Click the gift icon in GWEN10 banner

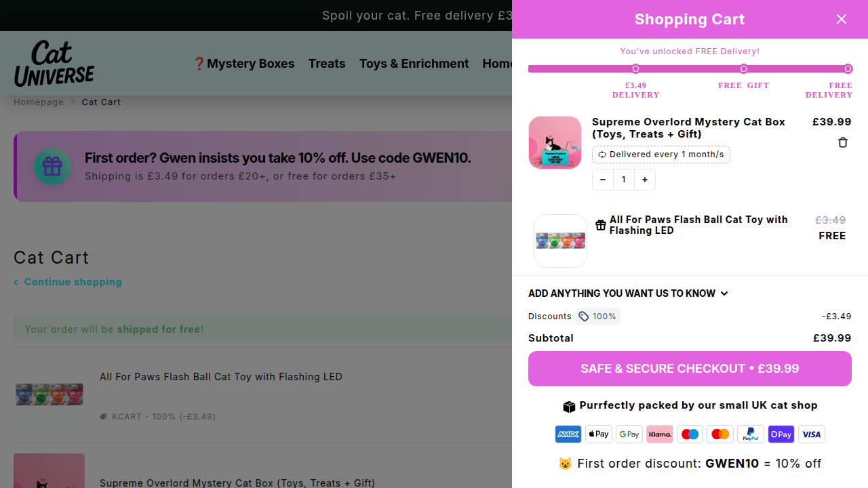click(x=52, y=166)
